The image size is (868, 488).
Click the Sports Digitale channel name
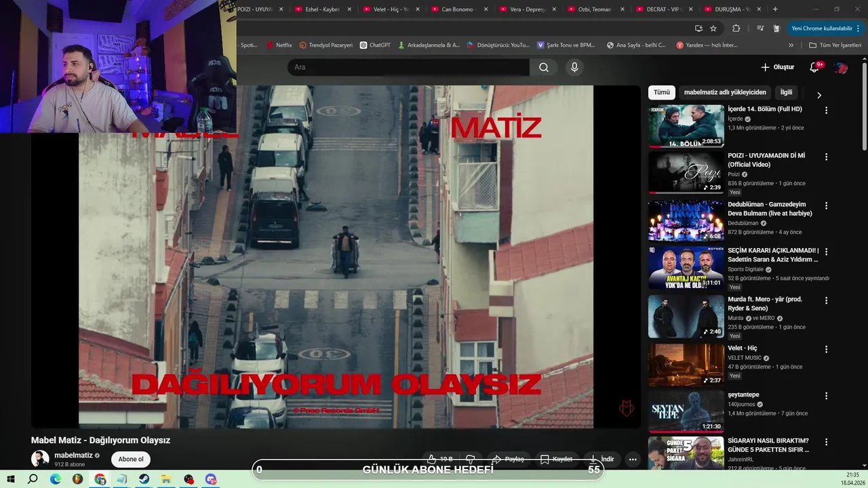tap(745, 269)
